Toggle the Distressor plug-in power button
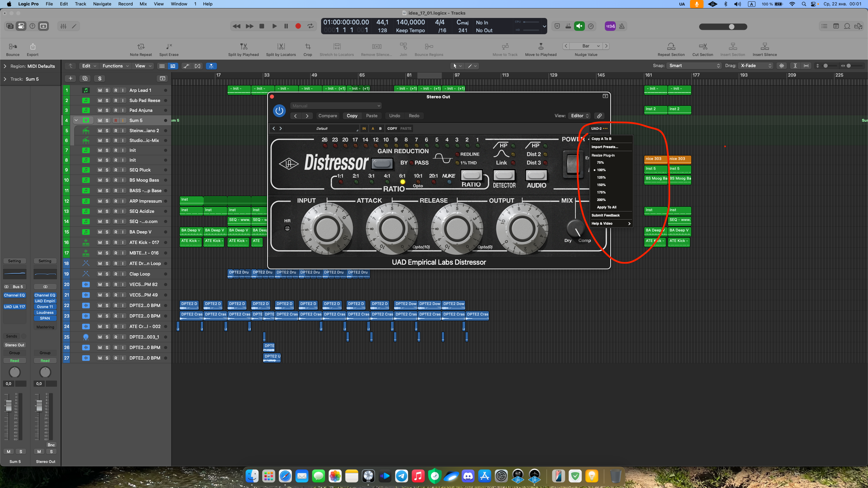 (279, 111)
